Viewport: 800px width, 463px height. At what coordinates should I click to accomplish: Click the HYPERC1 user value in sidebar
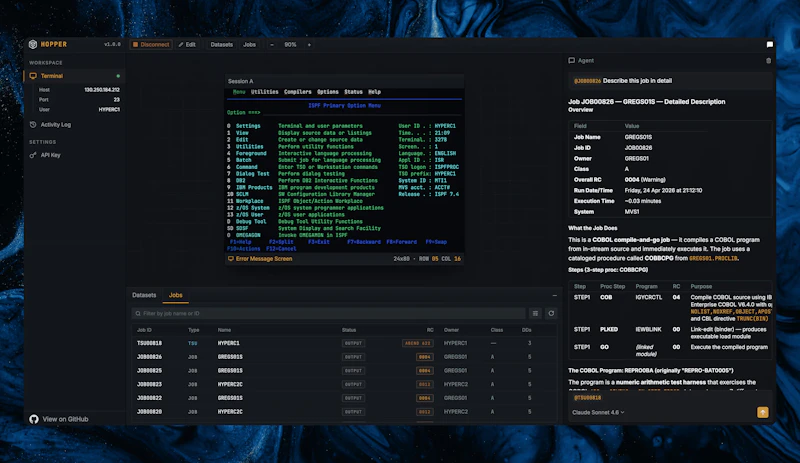tap(109, 109)
